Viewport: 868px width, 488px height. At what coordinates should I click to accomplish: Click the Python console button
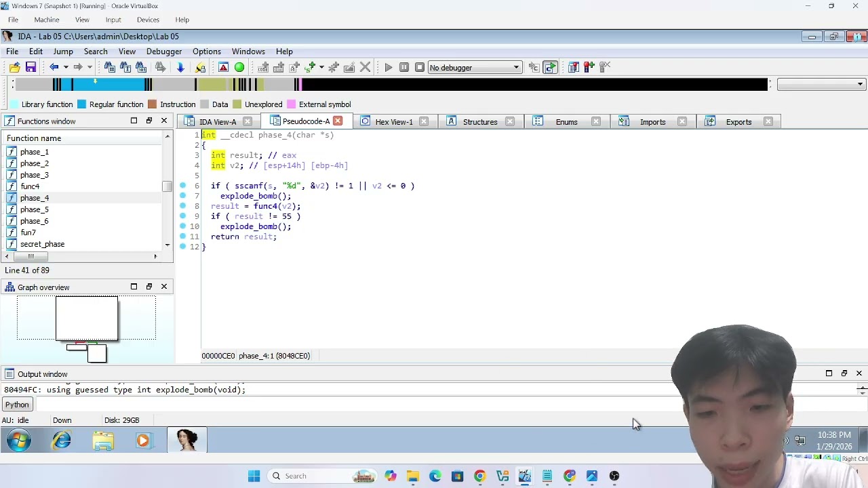click(17, 405)
